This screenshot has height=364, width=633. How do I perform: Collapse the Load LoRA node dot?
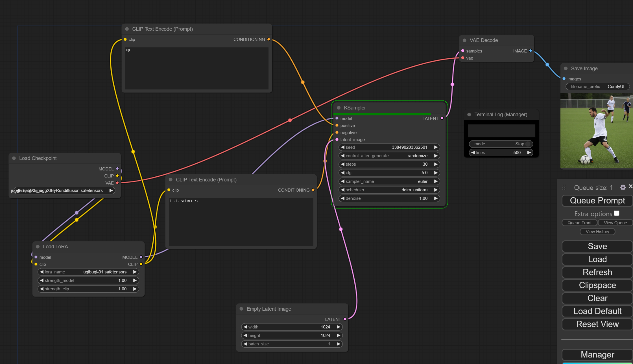tap(38, 247)
